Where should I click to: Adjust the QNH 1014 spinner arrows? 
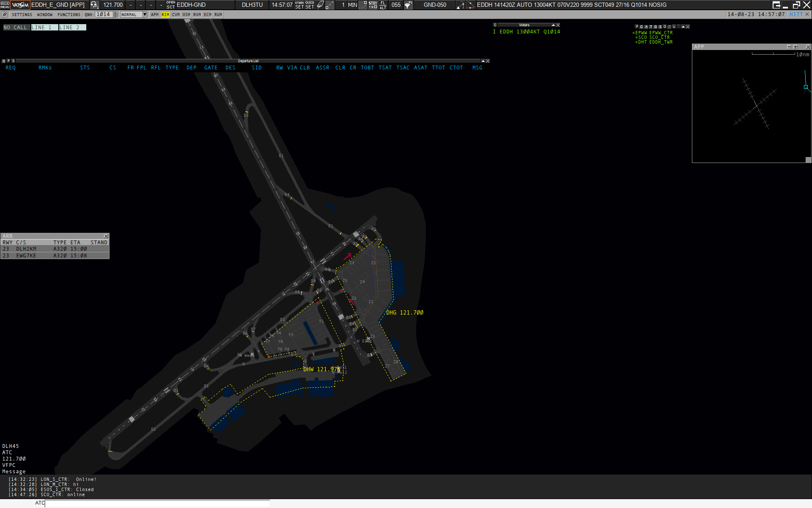[x=115, y=14]
